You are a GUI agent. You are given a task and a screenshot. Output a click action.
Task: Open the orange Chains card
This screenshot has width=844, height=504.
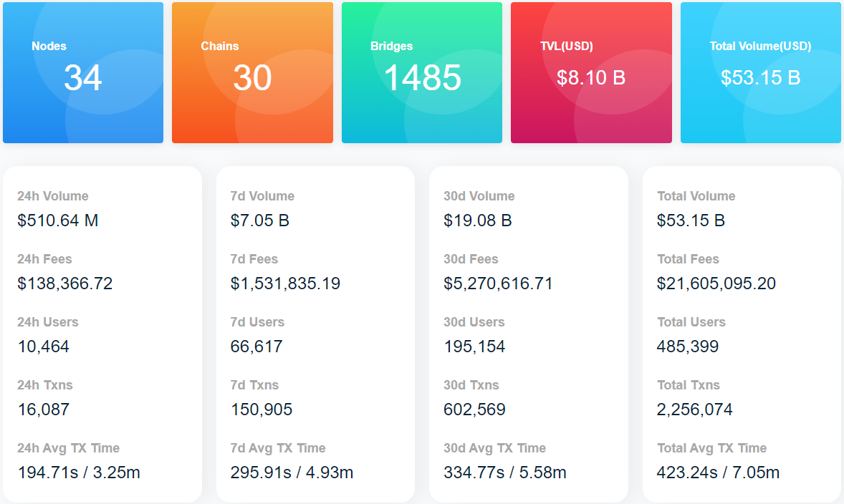252,72
